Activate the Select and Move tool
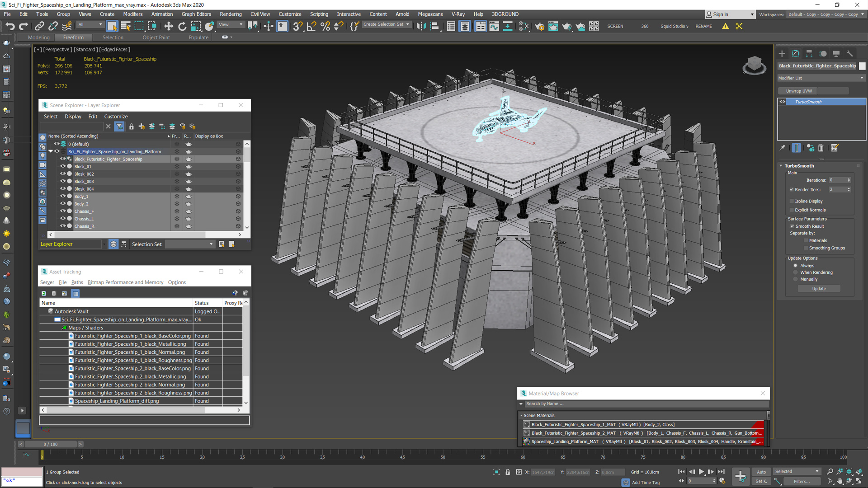 169,26
